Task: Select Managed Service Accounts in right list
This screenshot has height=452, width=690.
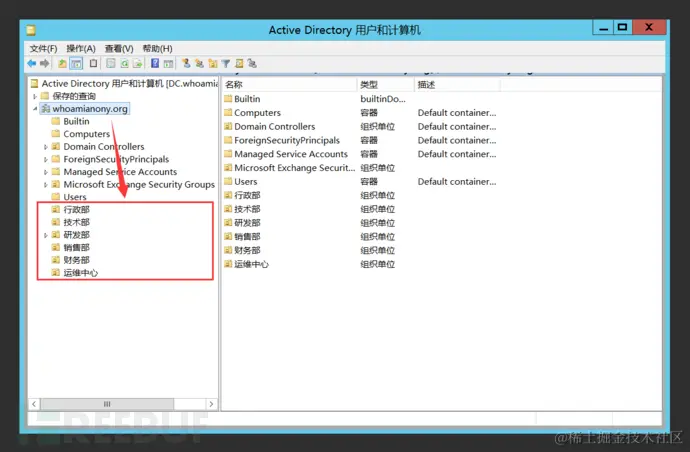Action: pos(291,154)
